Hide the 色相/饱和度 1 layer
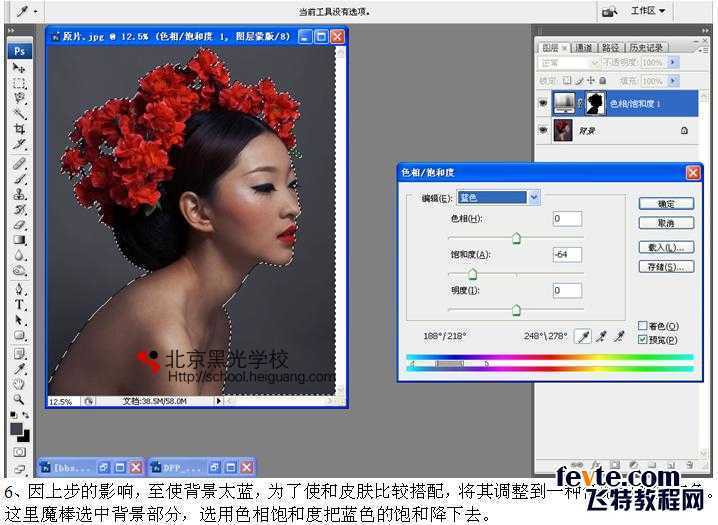The image size is (718, 525). coord(543,103)
